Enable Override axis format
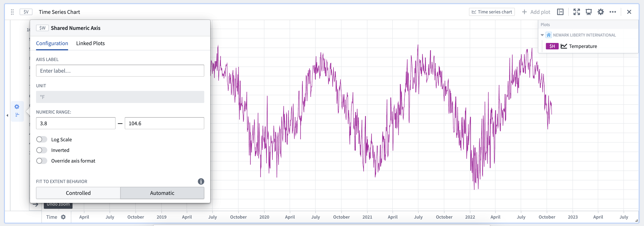This screenshot has width=644, height=226. pos(42,161)
